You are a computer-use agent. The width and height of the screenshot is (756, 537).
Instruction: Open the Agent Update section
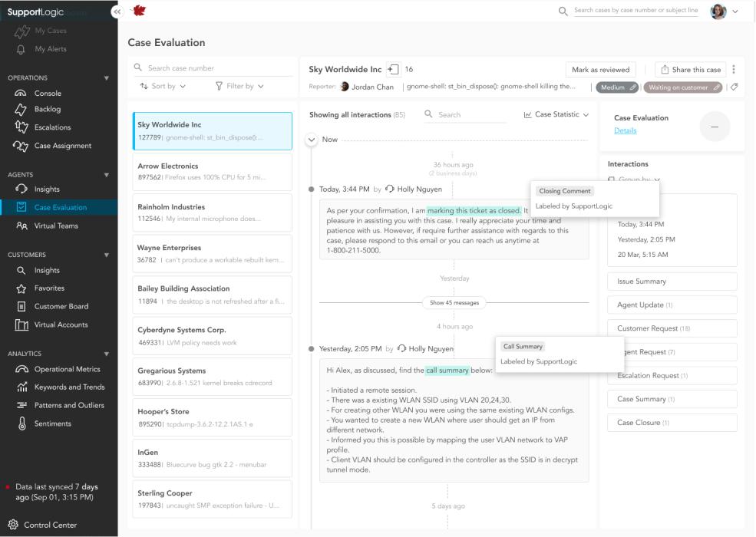coord(672,305)
